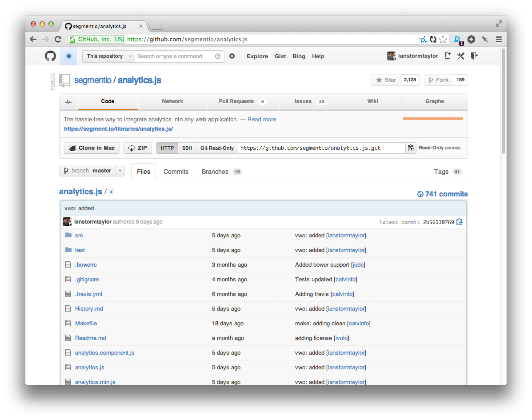Click ianstormtaylor avatar in header
This screenshot has height=420, width=532.
pos(391,56)
